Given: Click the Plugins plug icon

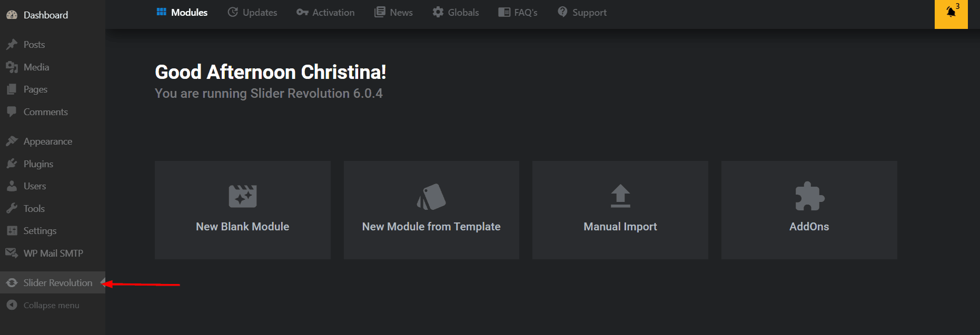Looking at the screenshot, I should click(x=12, y=164).
